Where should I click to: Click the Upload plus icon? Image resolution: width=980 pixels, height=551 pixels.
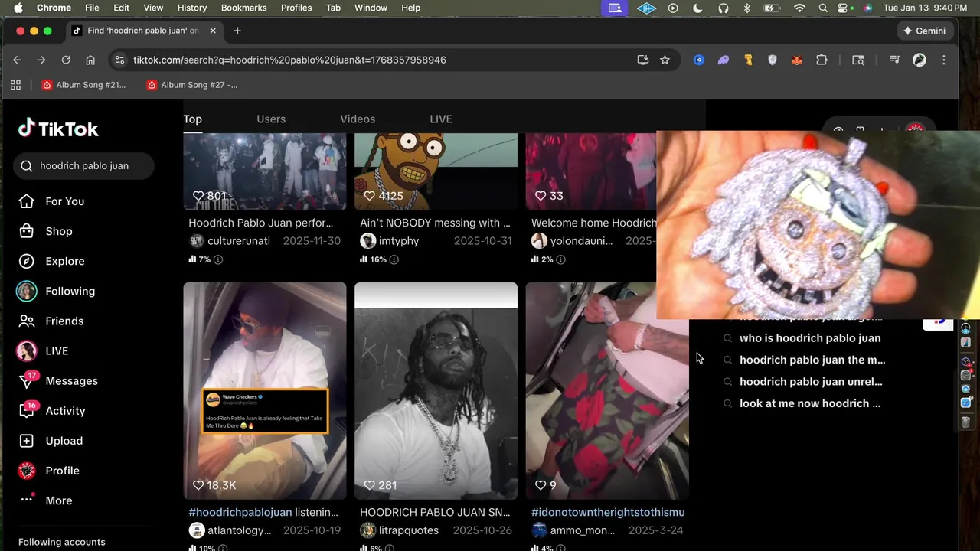pyautogui.click(x=27, y=441)
